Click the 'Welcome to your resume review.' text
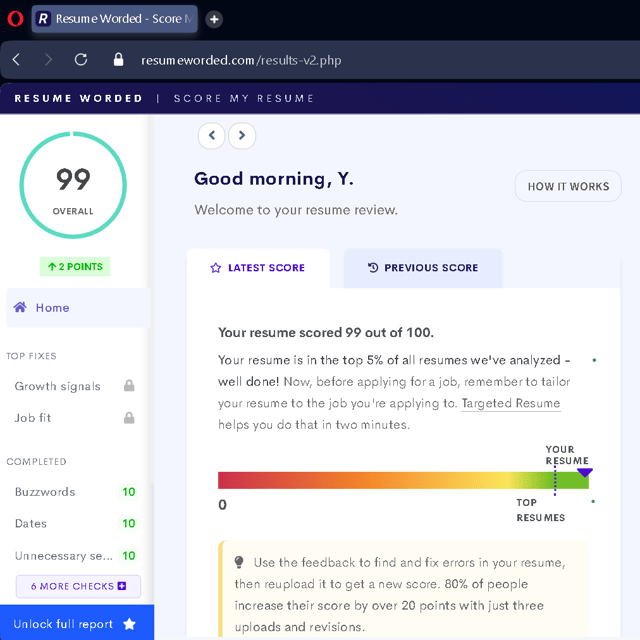 (x=296, y=210)
